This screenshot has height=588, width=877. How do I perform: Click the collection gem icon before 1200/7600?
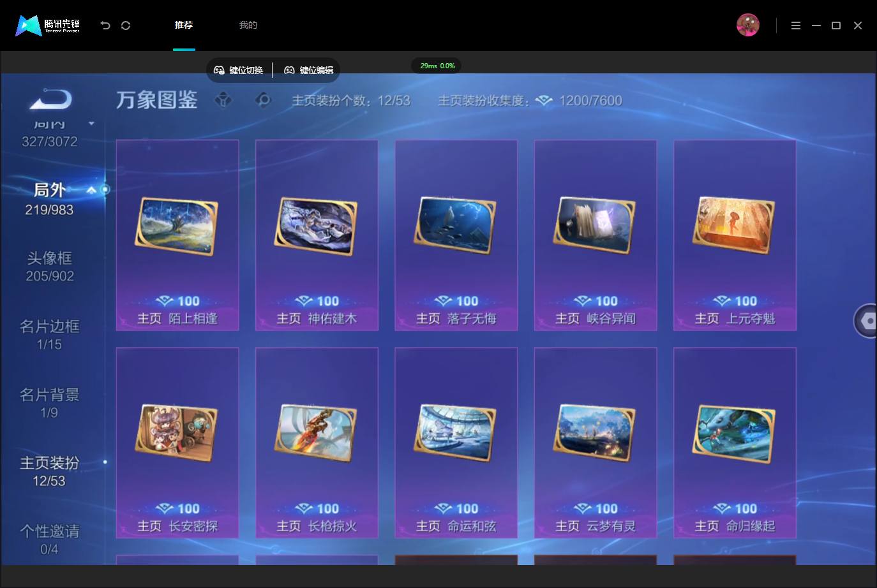pos(544,101)
